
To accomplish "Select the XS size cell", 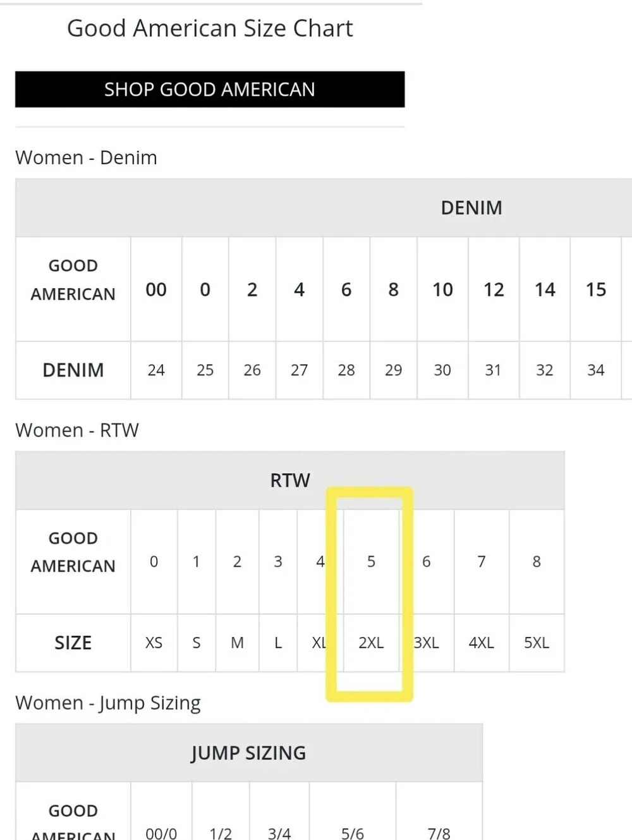I will (x=154, y=643).
